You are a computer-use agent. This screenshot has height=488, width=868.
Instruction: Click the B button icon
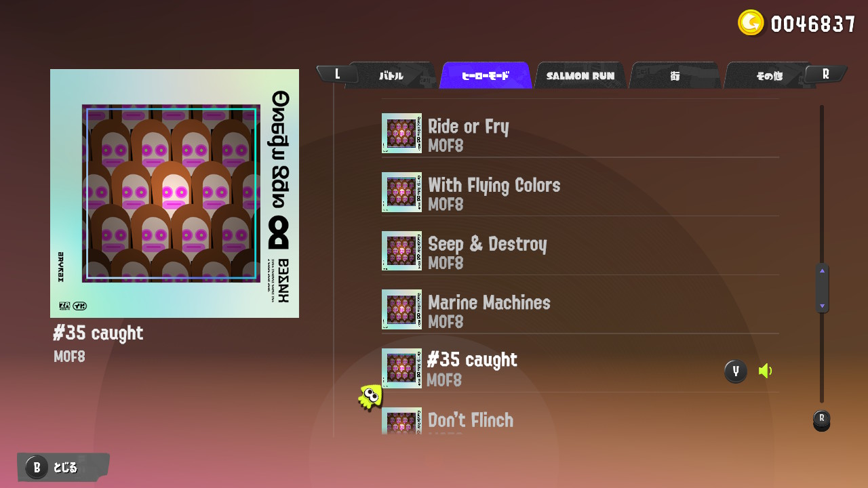[x=37, y=467]
